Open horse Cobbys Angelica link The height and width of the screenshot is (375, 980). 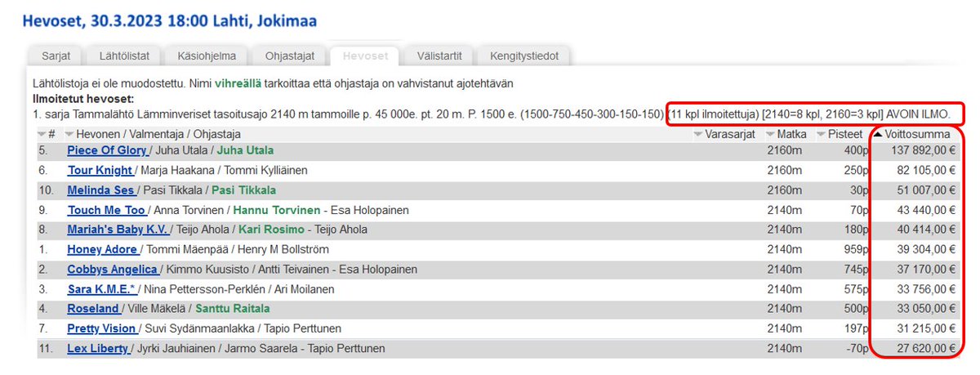(x=113, y=270)
